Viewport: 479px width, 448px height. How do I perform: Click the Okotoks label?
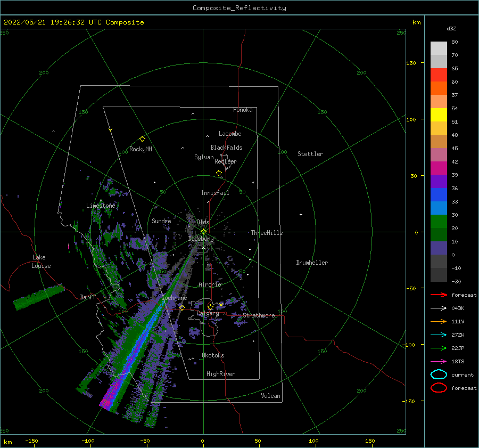point(213,355)
